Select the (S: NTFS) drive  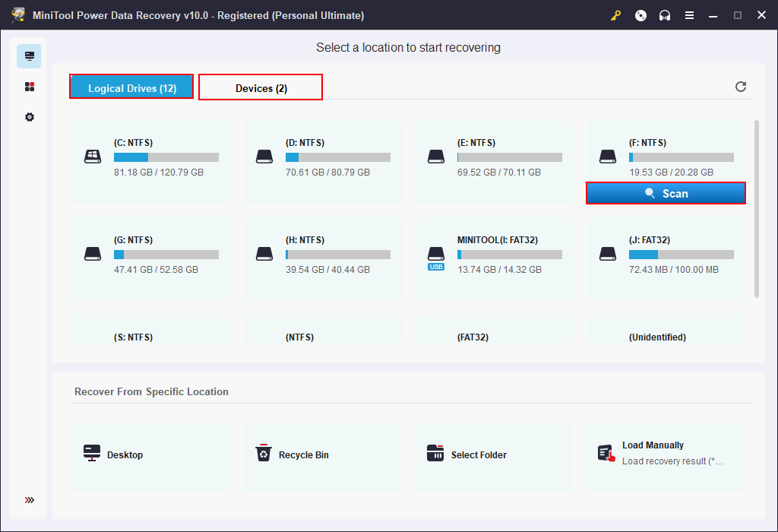[151, 329]
